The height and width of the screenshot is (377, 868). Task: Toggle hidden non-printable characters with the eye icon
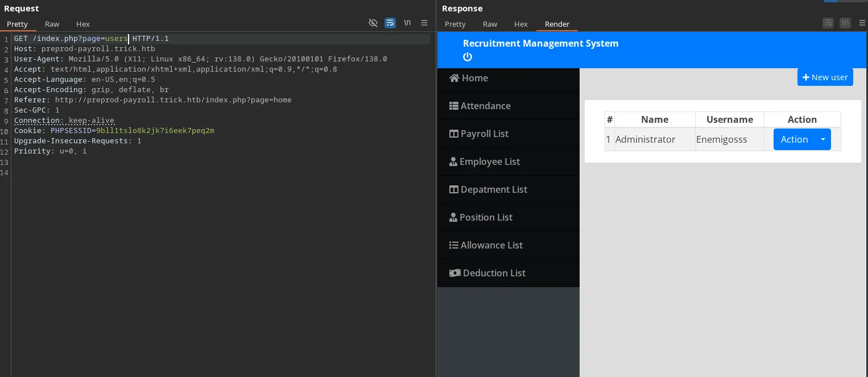[373, 23]
